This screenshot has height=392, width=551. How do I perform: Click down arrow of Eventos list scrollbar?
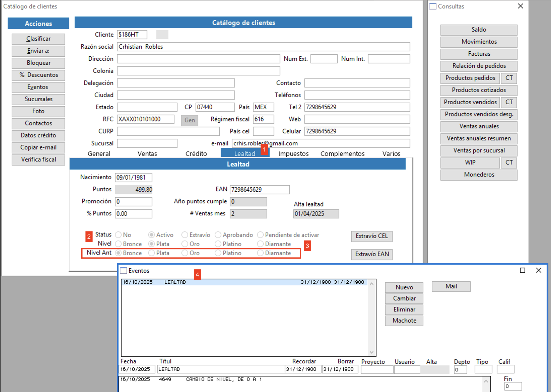(372, 352)
